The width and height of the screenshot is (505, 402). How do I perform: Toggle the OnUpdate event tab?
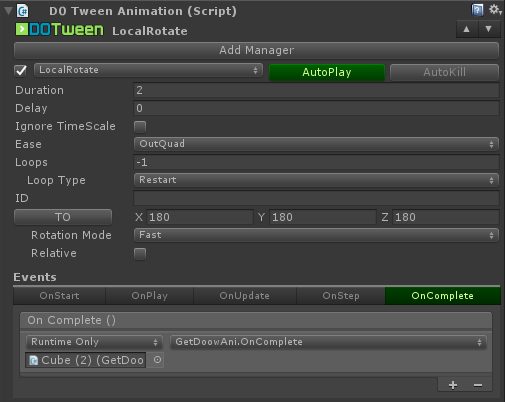click(244, 296)
